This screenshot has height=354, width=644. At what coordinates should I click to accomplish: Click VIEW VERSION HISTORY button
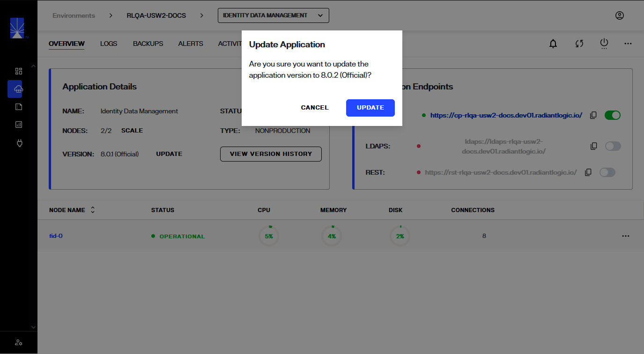[271, 154]
